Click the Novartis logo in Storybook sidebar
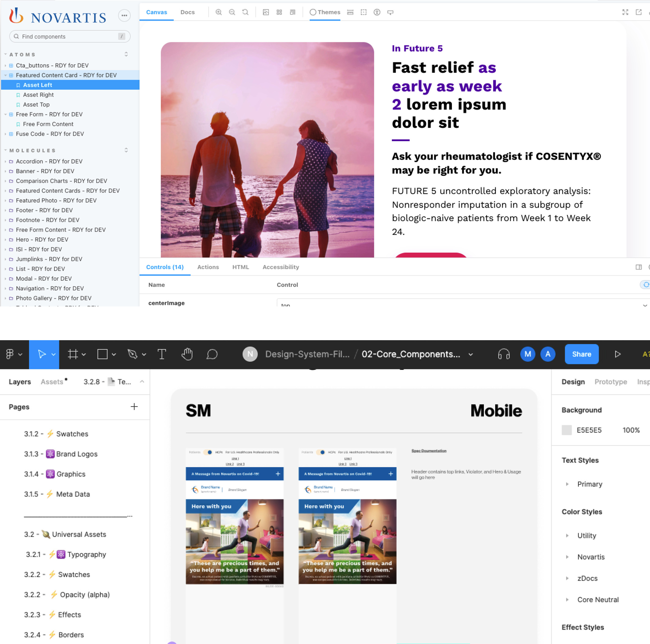650x644 pixels. click(x=57, y=16)
